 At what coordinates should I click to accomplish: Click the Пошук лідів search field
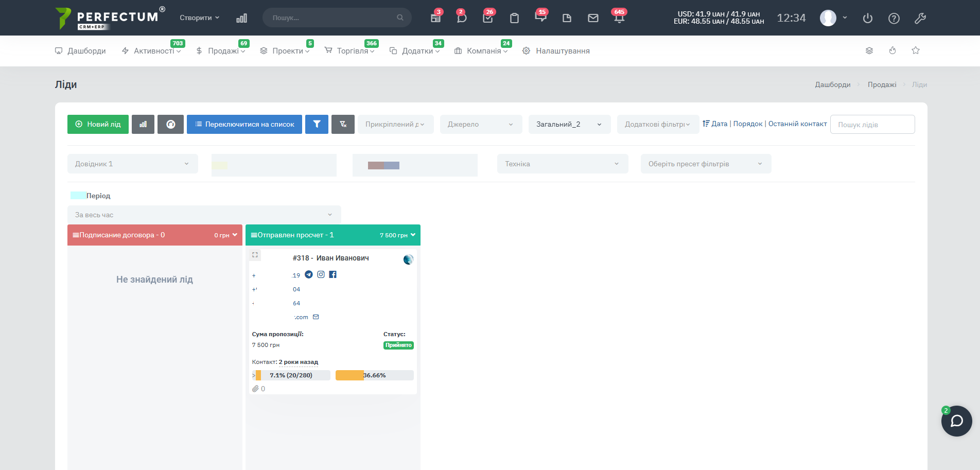(872, 125)
